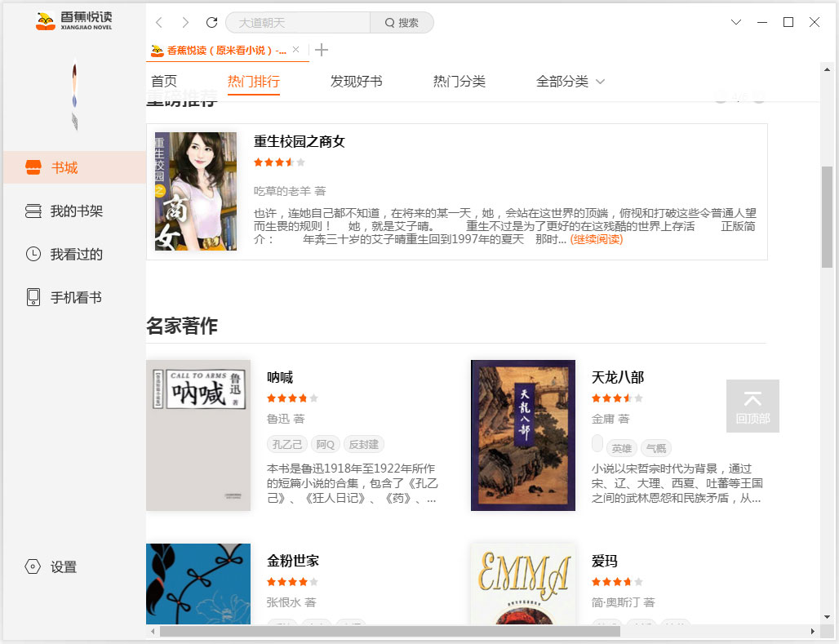839x644 pixels.
Task: Click the 书城 store icon
Action: click(33, 167)
